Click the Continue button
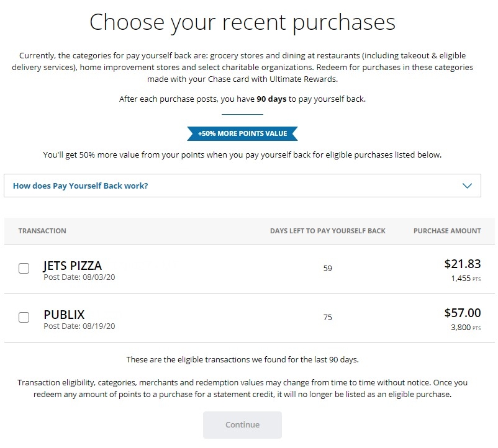This screenshot has width=498, height=448. [x=242, y=425]
